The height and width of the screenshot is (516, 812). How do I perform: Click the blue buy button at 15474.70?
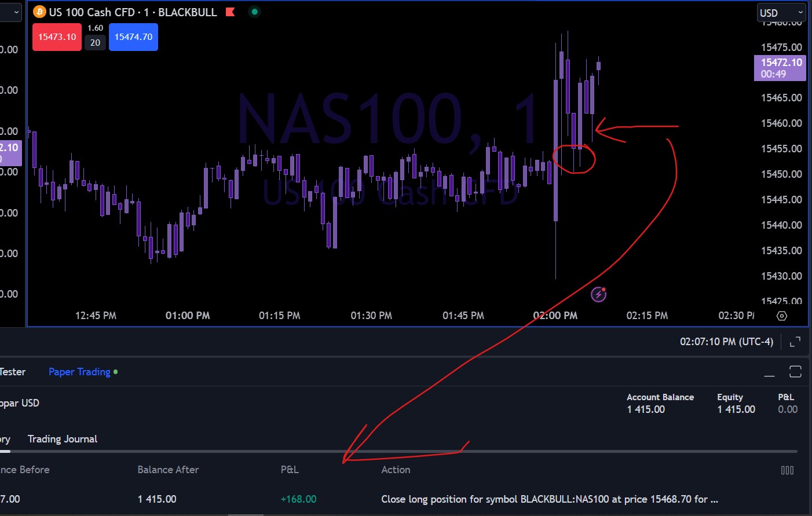click(x=133, y=37)
